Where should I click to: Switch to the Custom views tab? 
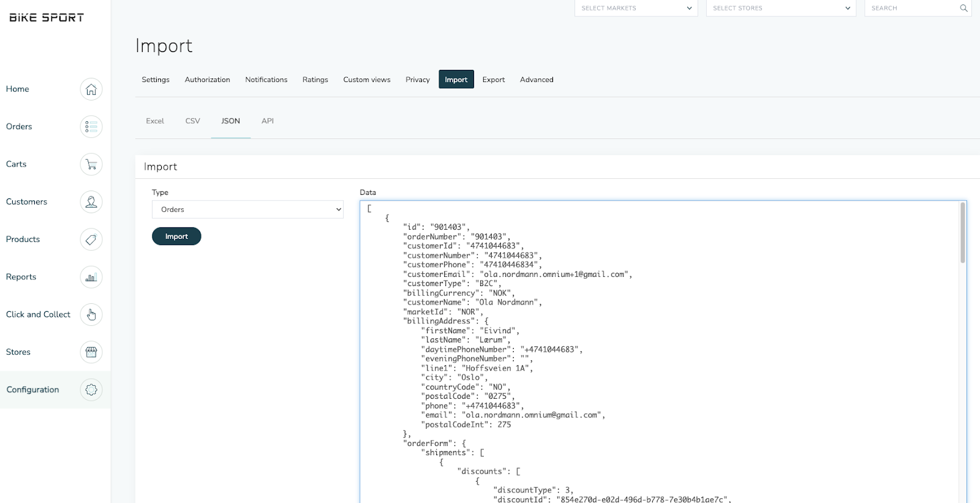pyautogui.click(x=367, y=80)
